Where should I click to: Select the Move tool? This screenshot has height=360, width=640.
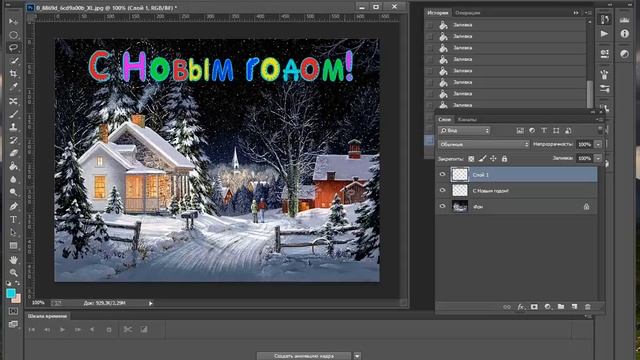coord(13,22)
